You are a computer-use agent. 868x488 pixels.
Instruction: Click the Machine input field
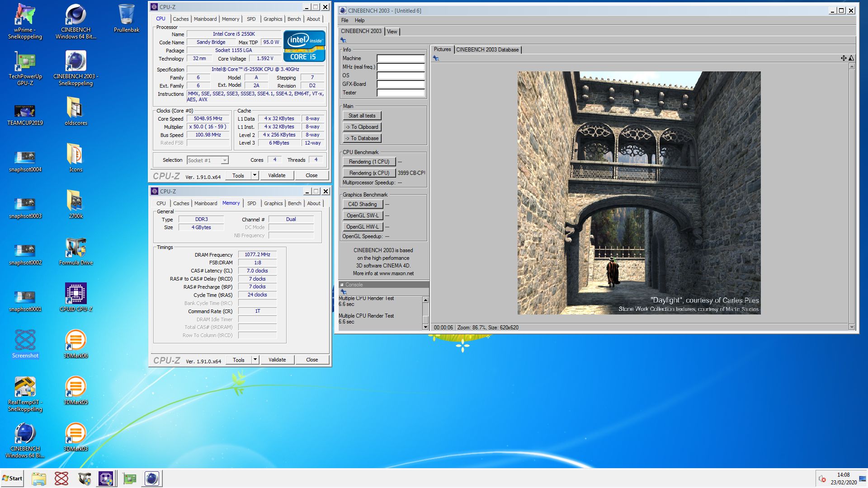click(401, 58)
